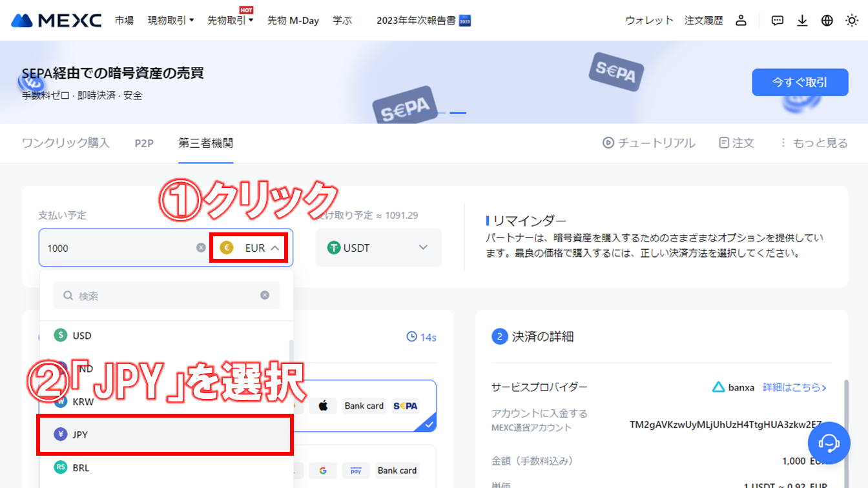Open the USDT cryptocurrency dropdown
Viewport: 868px width, 488px height.
tap(378, 247)
